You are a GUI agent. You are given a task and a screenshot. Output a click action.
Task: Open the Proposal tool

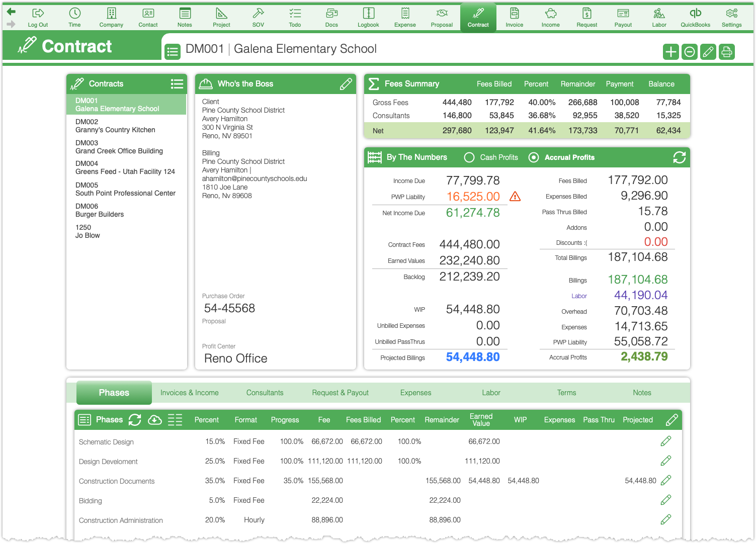tap(442, 17)
